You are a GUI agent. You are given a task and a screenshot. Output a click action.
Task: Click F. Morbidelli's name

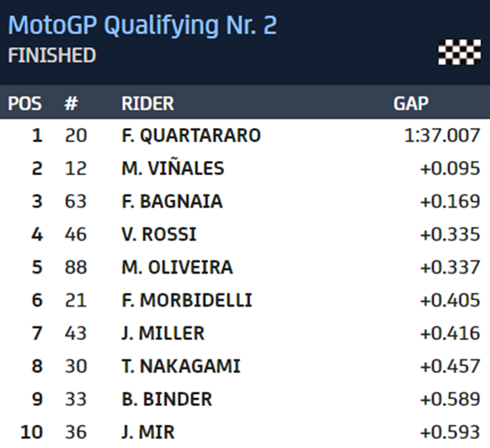point(186,300)
